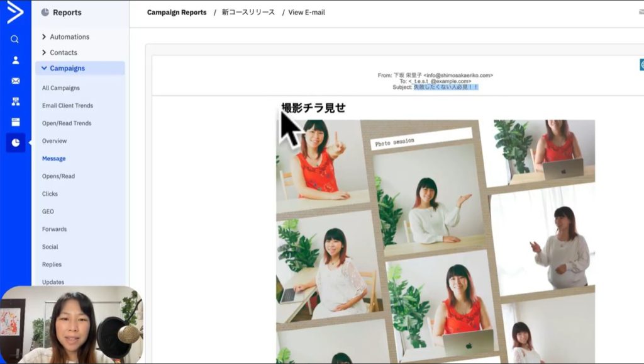644x364 pixels.
Task: Click the ActiveCampaign logo icon
Action: pos(15,13)
